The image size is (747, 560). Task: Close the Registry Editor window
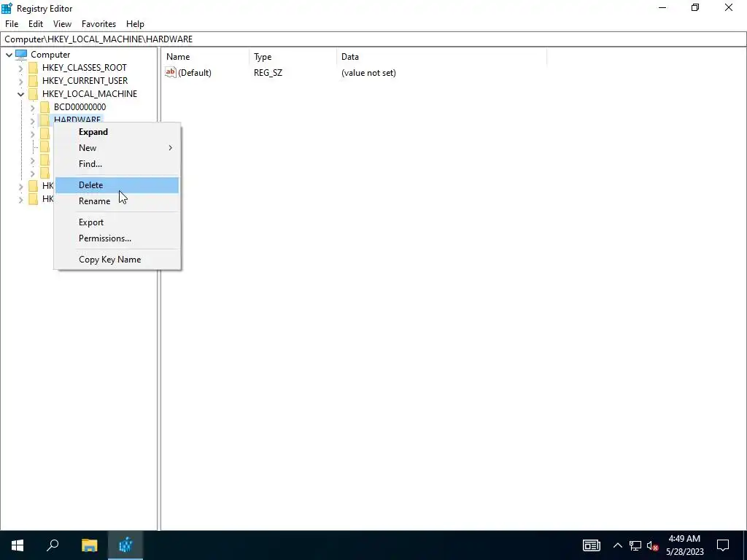729,7
